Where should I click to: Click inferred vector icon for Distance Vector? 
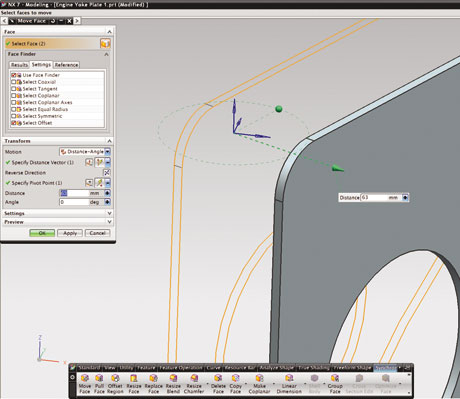tap(99, 162)
